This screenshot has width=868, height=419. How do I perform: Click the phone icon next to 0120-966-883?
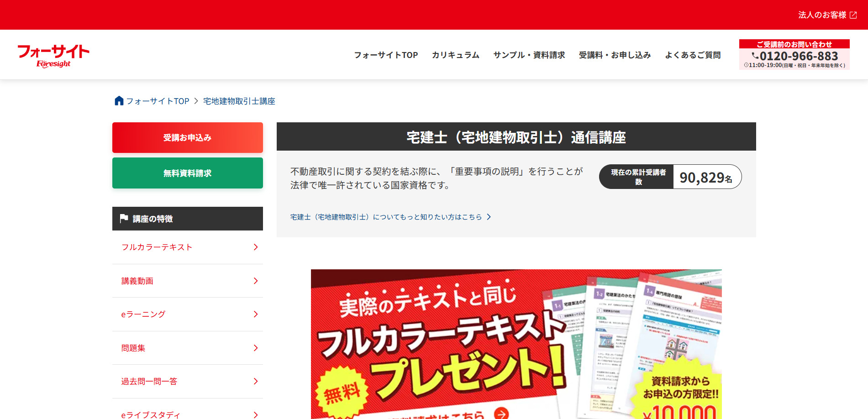pyautogui.click(x=755, y=56)
